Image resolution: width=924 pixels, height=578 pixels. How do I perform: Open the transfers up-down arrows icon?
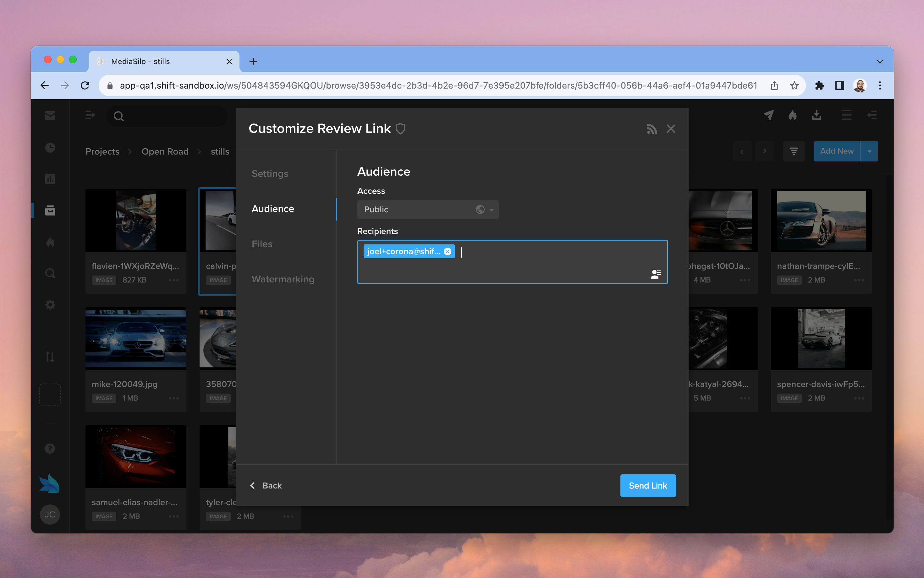pos(50,357)
